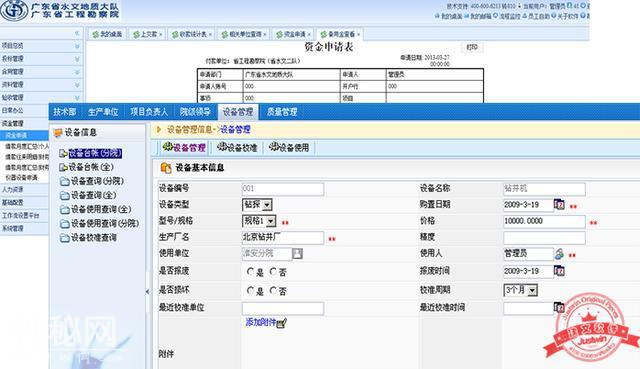
Task: Click folder icon beside 设备查询(全)
Action: tap(64, 196)
